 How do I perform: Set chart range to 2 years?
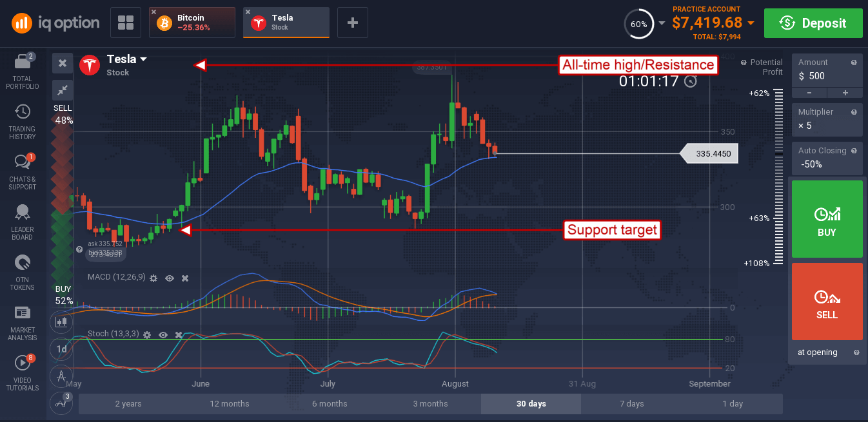point(128,404)
